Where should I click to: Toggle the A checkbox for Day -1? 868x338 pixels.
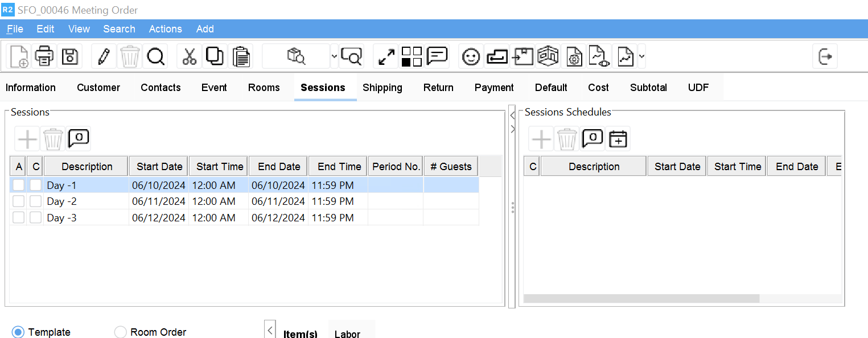(19, 185)
